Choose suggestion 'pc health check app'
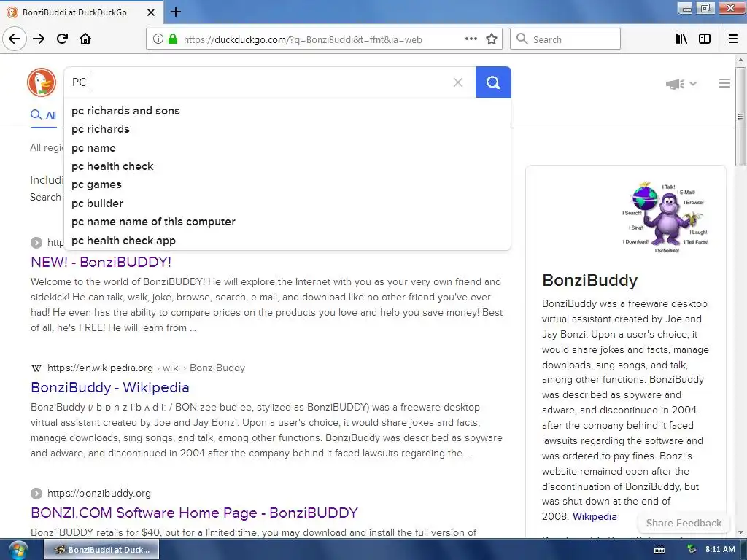Viewport: 747px width, 560px height. (x=287, y=241)
